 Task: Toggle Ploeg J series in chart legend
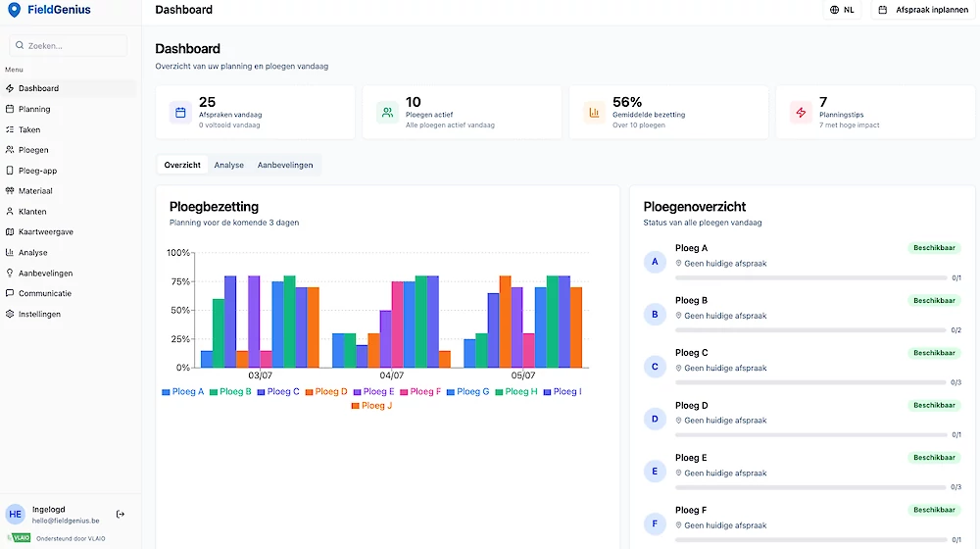point(371,405)
